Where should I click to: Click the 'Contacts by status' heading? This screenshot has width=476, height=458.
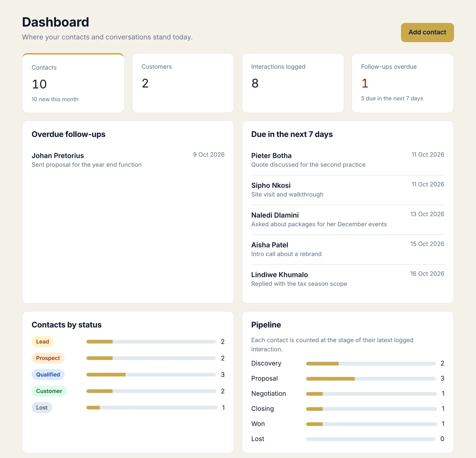pyautogui.click(x=67, y=325)
